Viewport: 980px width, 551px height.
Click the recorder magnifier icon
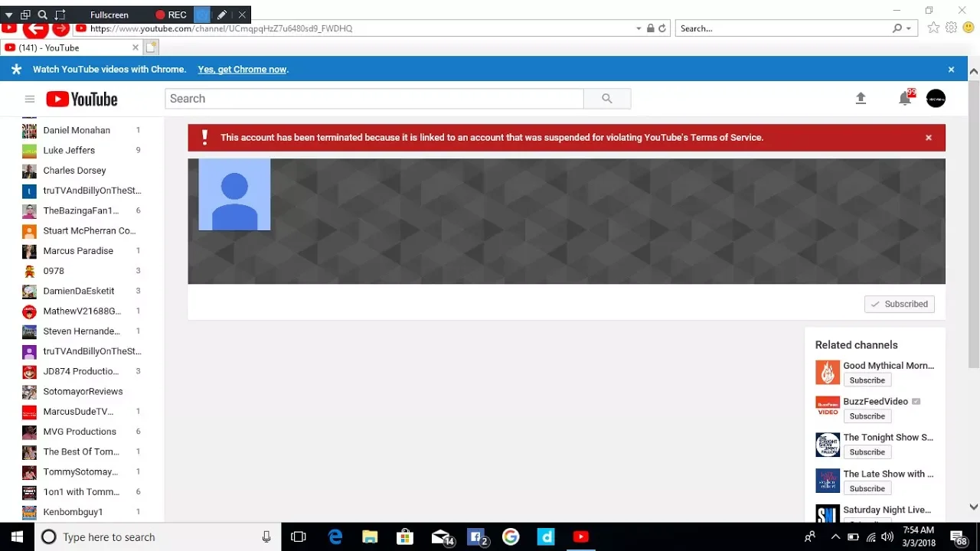pyautogui.click(x=43, y=15)
